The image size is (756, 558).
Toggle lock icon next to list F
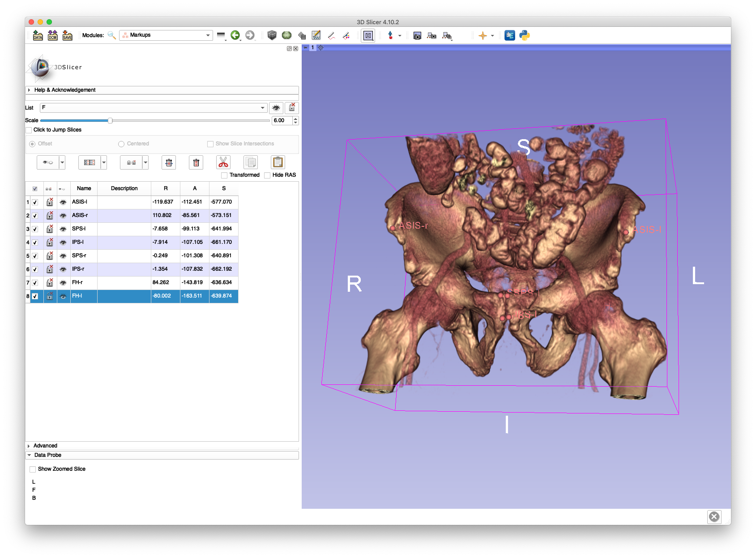pyautogui.click(x=292, y=107)
